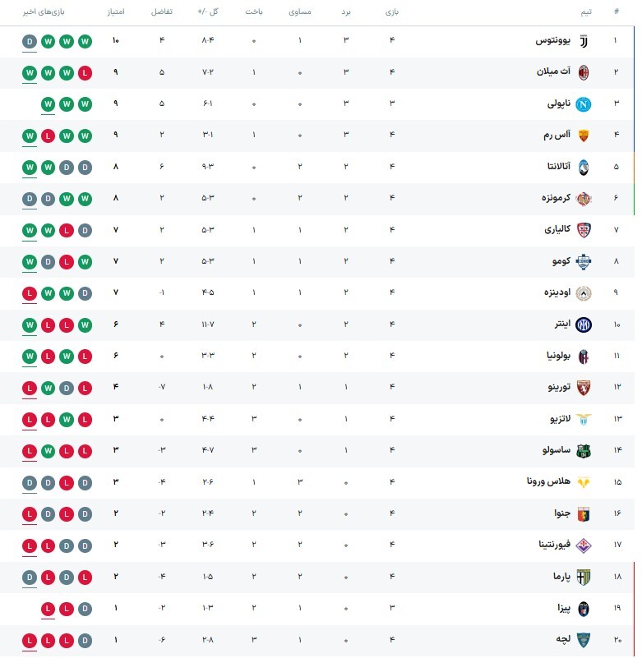Click the Napoli club logo
This screenshot has height=672, width=642.
[584, 104]
